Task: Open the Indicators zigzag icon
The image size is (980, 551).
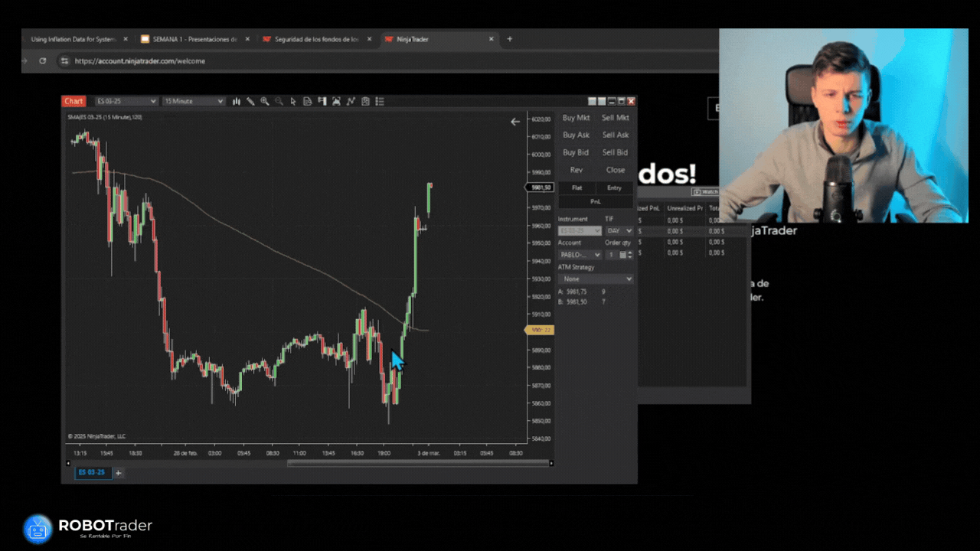Action: tap(351, 101)
